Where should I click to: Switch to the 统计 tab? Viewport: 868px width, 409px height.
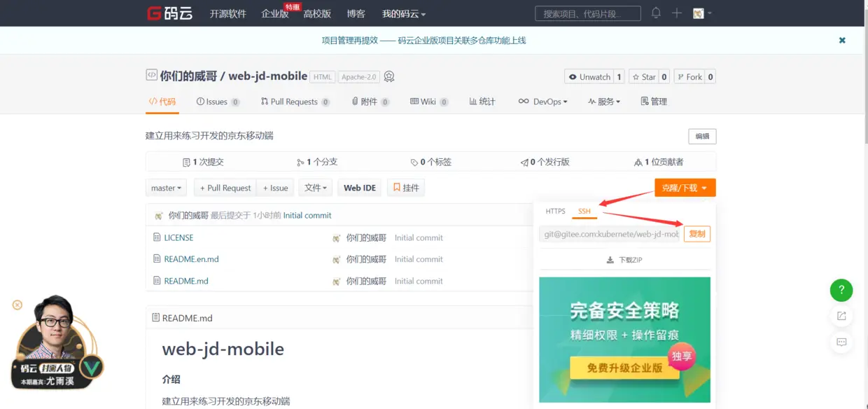(482, 102)
